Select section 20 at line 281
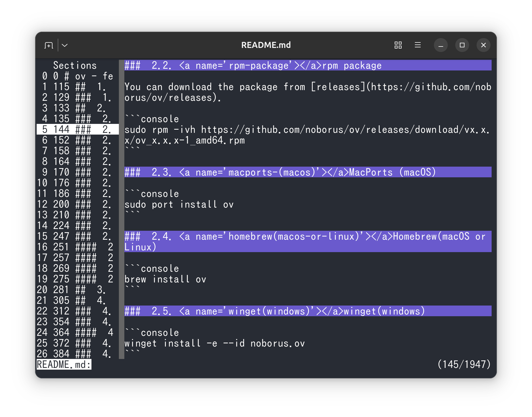 (x=78, y=290)
